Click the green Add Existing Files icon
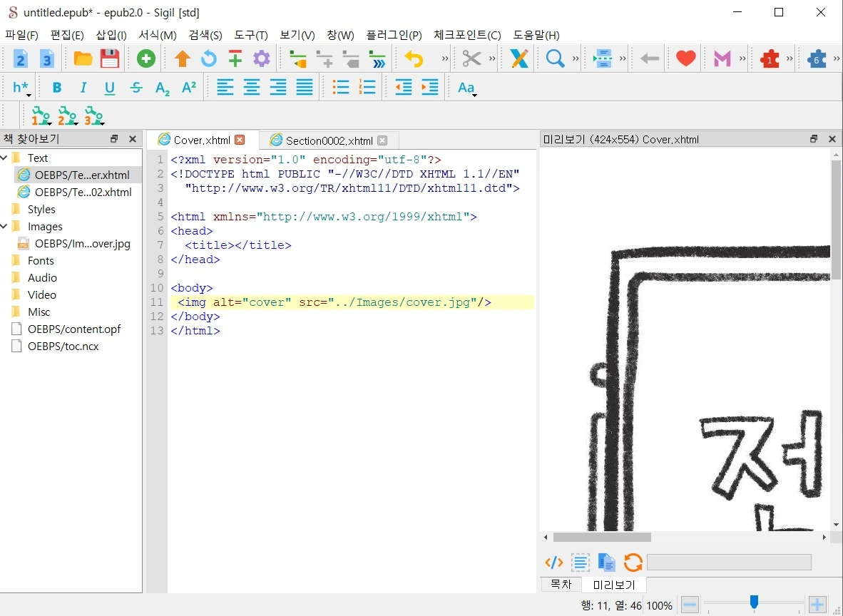Viewport: 843px width, 616px height. coord(146,58)
